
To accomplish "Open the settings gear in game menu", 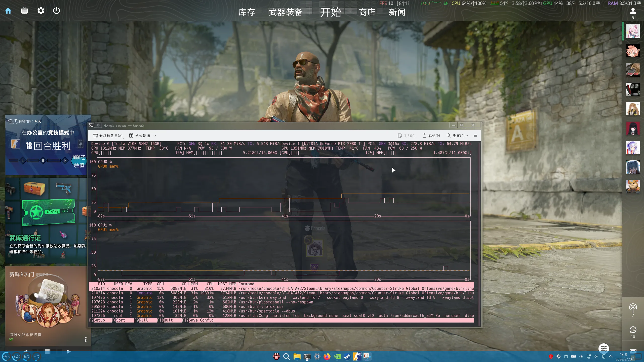I will pyautogui.click(x=41, y=11).
